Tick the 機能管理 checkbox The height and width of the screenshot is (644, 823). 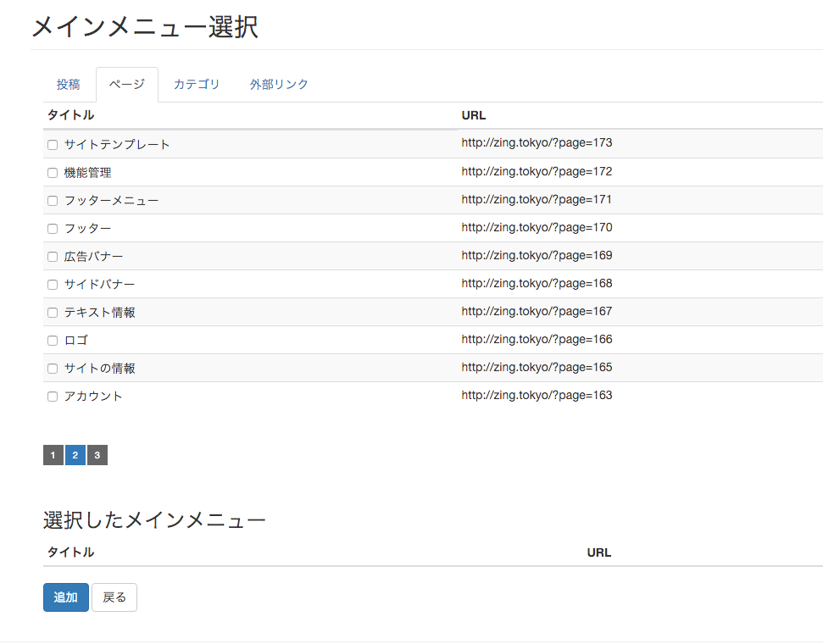click(x=53, y=173)
